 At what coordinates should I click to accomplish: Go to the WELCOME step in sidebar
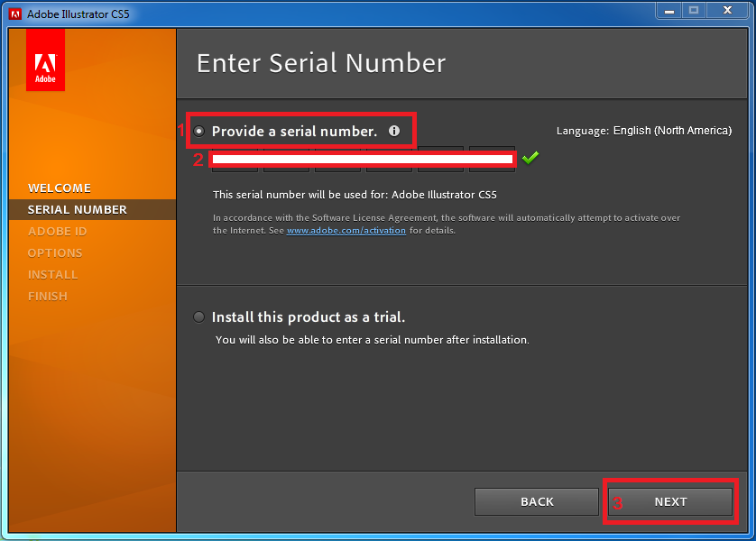(60, 188)
